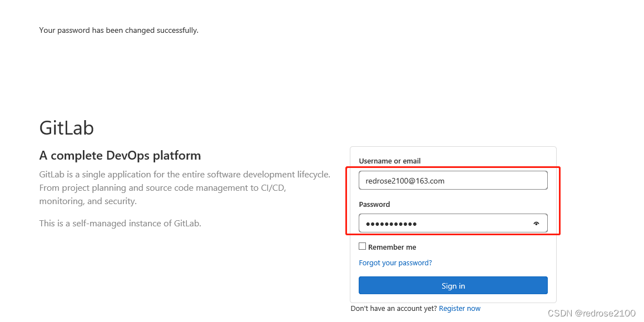Select the Username or email field

pyautogui.click(x=453, y=180)
